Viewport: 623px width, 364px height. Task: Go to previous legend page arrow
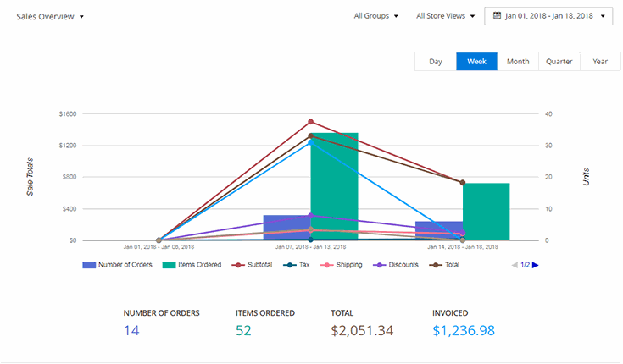tap(515, 265)
